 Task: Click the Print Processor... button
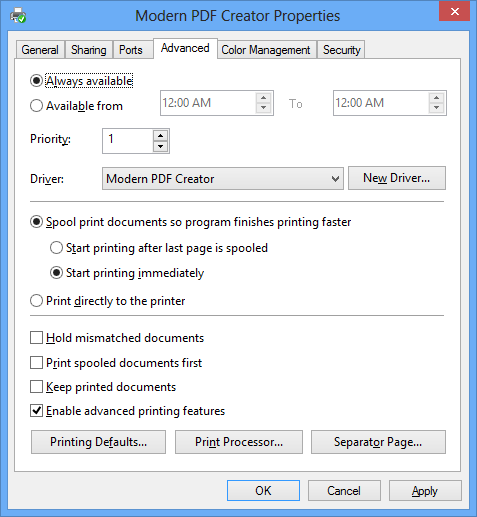tap(239, 442)
